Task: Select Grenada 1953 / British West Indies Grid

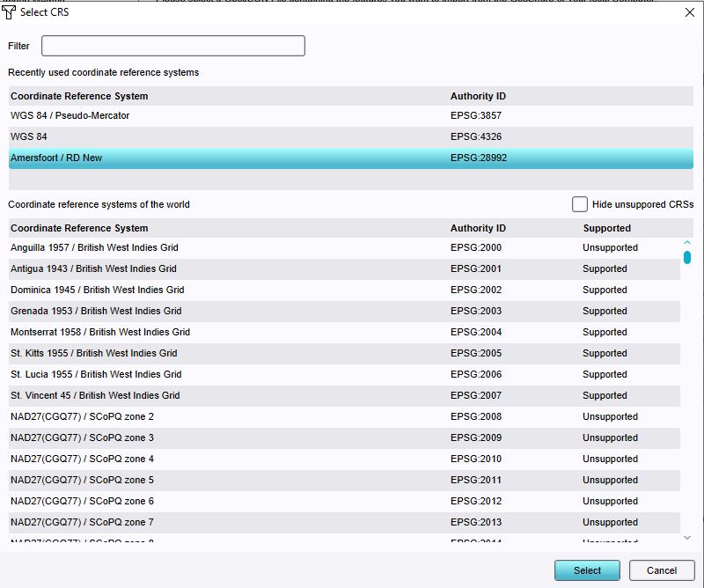Action: (x=96, y=311)
